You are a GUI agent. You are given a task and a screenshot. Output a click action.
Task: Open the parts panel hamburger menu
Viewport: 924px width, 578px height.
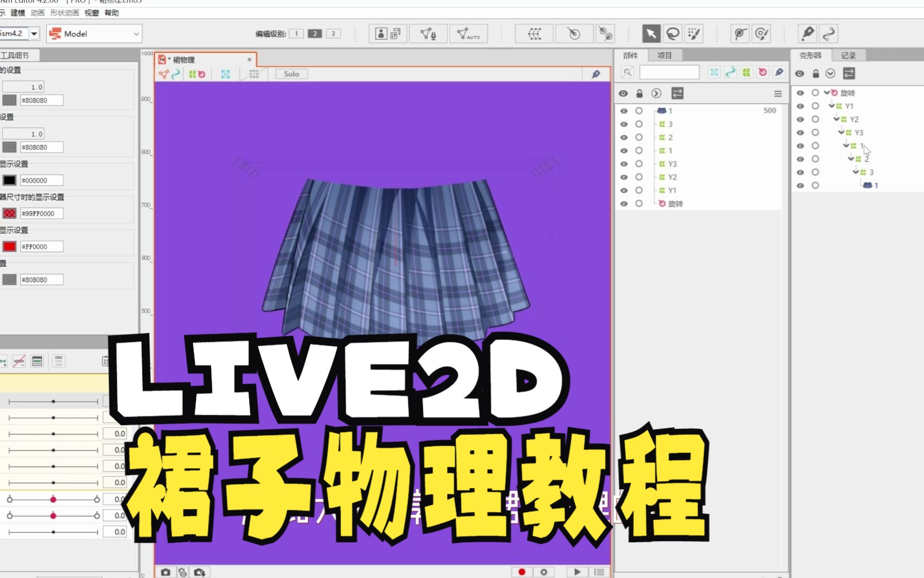tap(778, 94)
